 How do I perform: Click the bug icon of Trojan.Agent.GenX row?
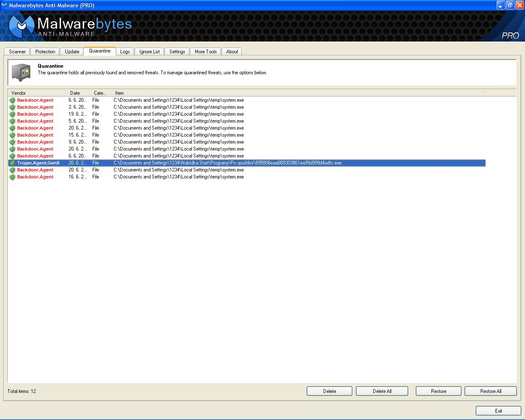(x=12, y=163)
